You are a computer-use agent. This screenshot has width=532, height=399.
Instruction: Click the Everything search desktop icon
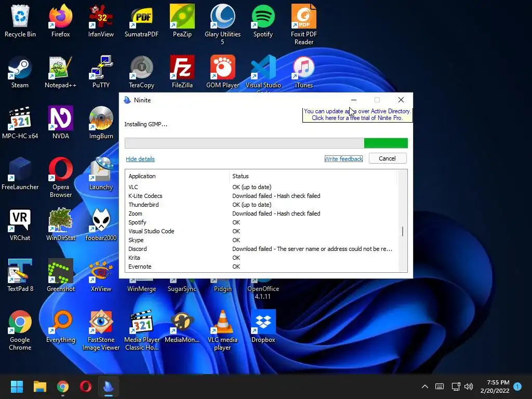pyautogui.click(x=60, y=326)
